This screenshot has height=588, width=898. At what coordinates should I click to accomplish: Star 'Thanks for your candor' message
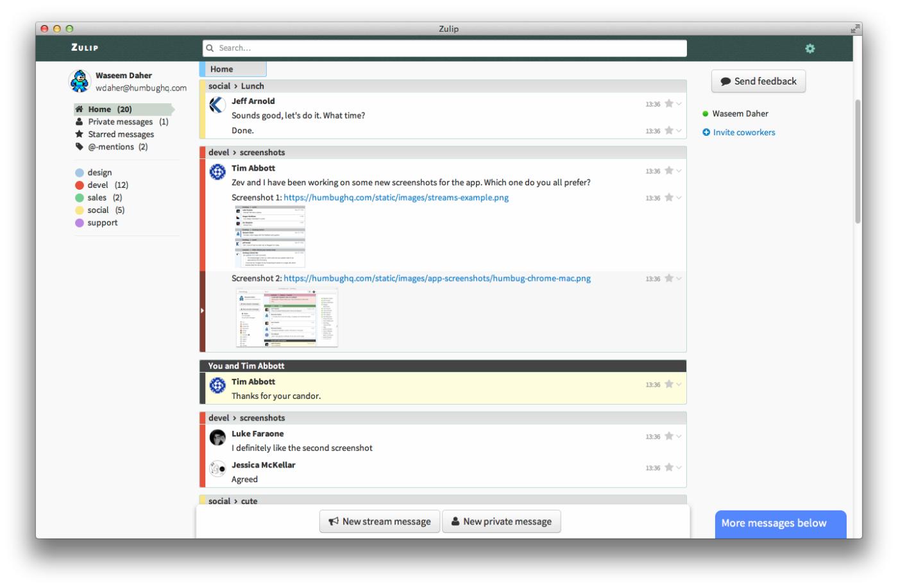click(x=669, y=385)
